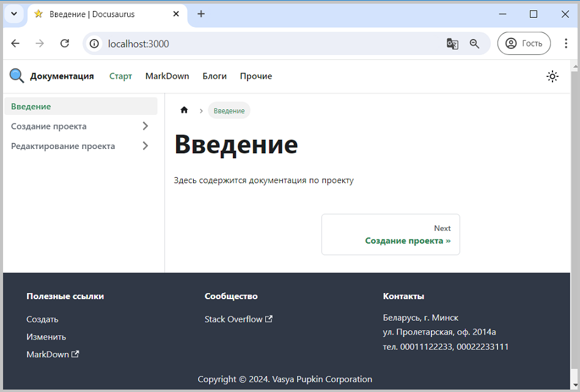Click the Изменить footer link
The width and height of the screenshot is (580, 392).
coord(46,336)
